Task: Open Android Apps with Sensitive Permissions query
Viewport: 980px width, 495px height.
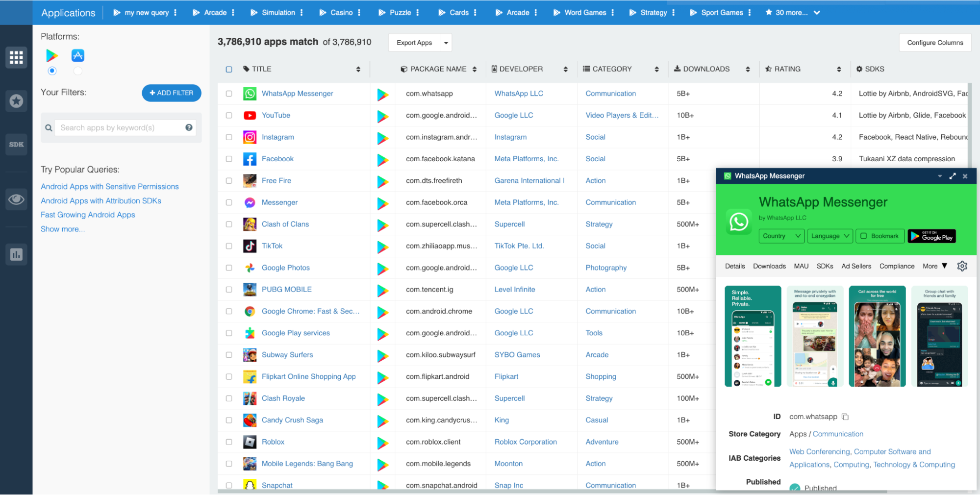Action: tap(110, 187)
